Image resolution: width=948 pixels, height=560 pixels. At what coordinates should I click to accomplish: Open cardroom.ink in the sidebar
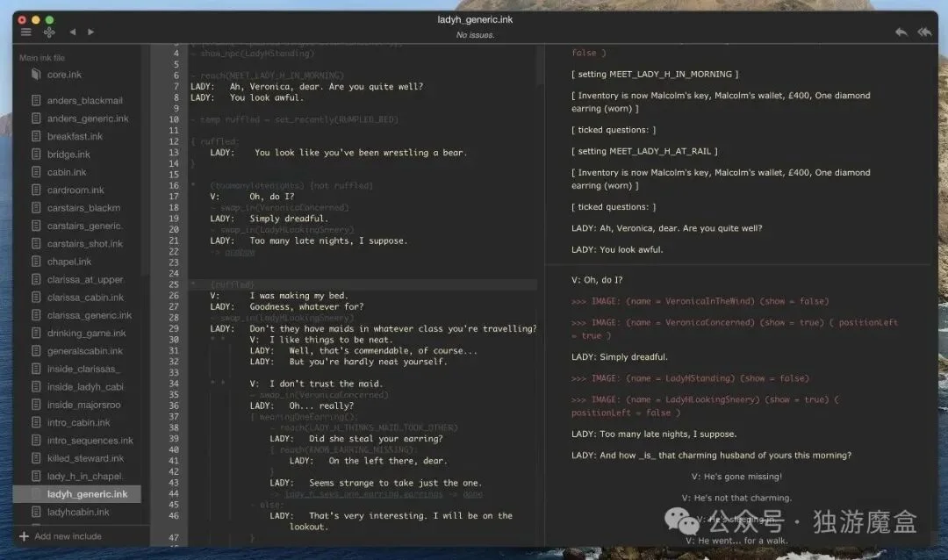click(75, 190)
